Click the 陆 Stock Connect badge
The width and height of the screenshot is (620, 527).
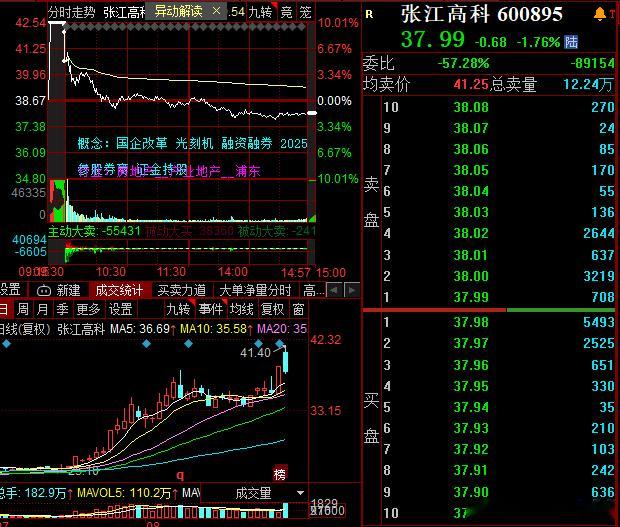point(571,42)
